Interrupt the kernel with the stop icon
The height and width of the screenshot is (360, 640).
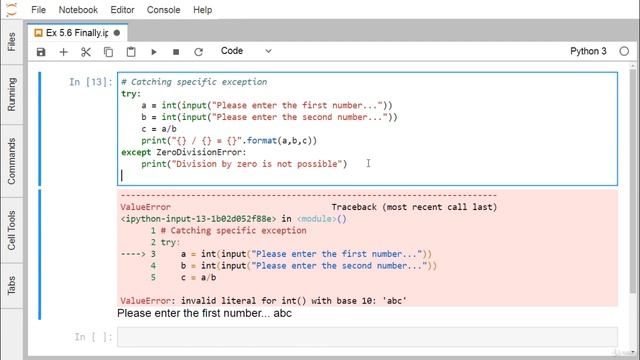176,52
